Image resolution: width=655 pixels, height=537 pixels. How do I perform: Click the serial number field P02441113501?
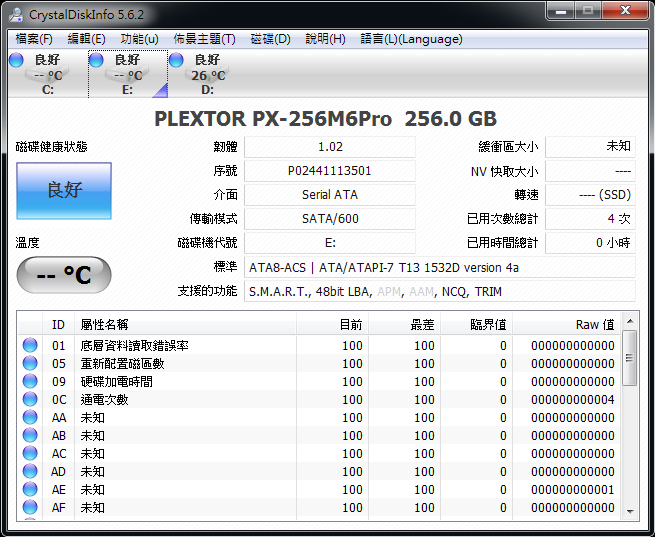(x=330, y=171)
